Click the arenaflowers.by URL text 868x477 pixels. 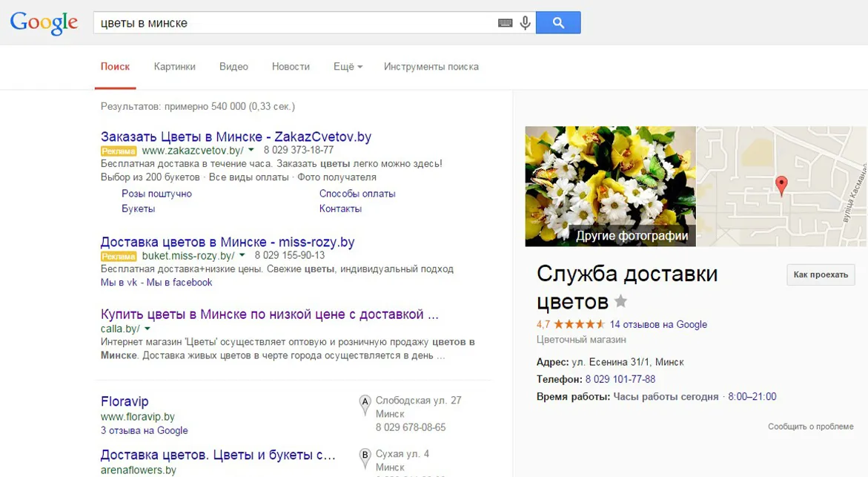139,470
